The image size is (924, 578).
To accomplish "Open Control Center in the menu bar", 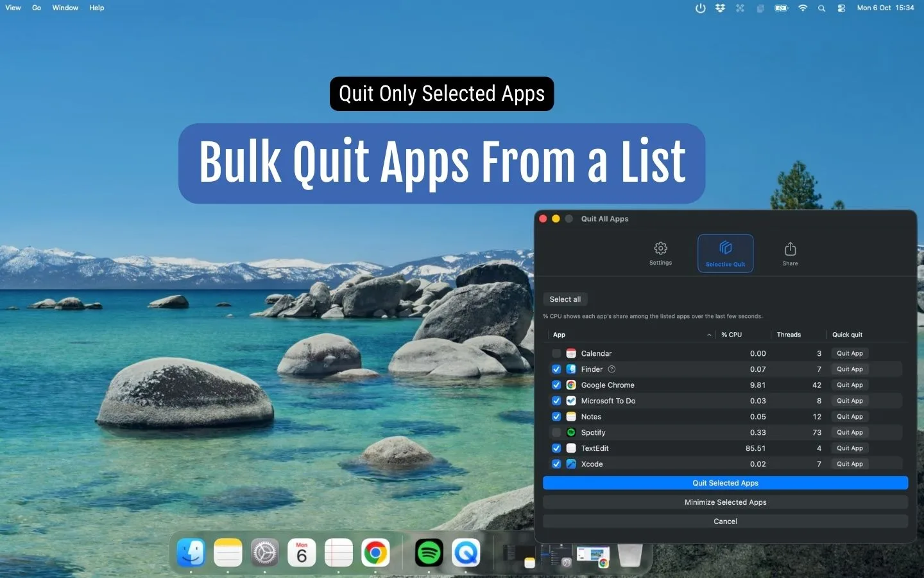I will 841,8.
